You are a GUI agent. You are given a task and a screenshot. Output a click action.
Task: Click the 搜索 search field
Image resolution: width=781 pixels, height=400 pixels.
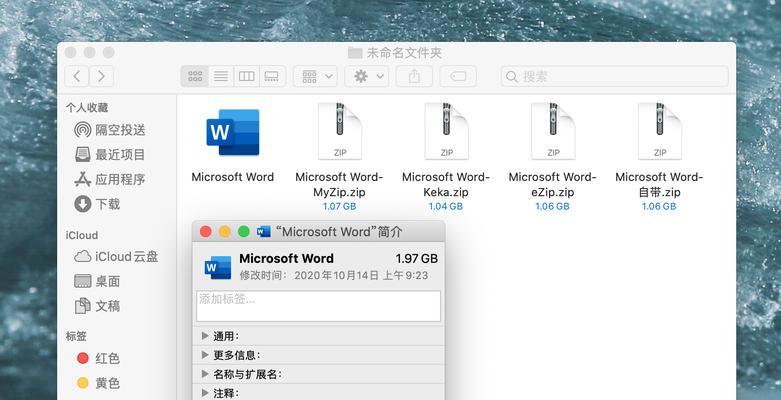tap(615, 76)
